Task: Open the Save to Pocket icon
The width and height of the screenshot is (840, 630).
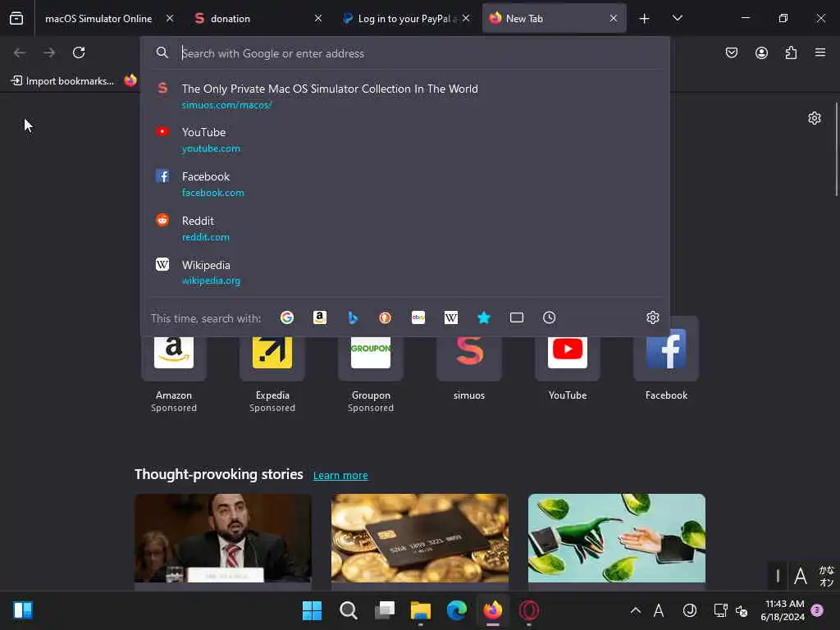Action: (x=731, y=52)
